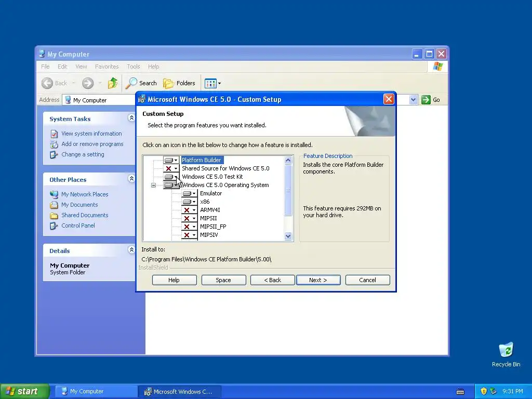Open Shared Source feature install-state dropdown
532x399 pixels.
point(171,168)
